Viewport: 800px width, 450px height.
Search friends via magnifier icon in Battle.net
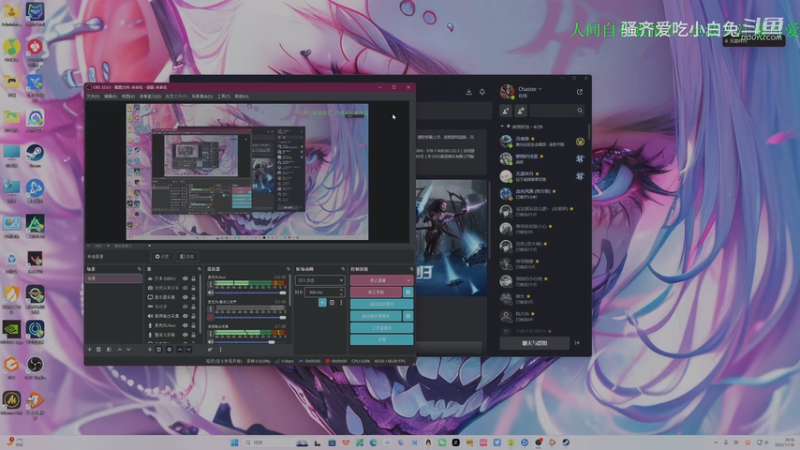(580, 111)
